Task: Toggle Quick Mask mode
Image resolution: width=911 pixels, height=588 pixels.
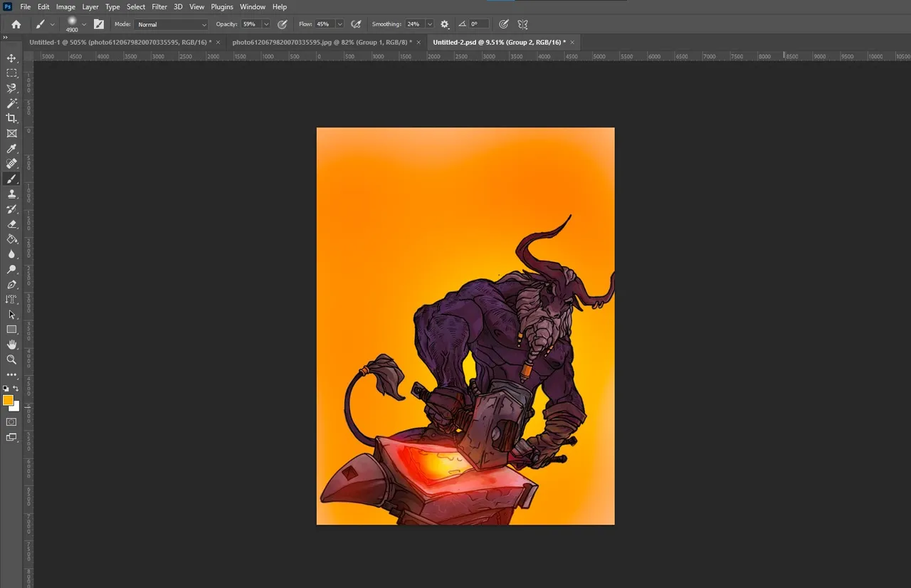Action: (11, 421)
